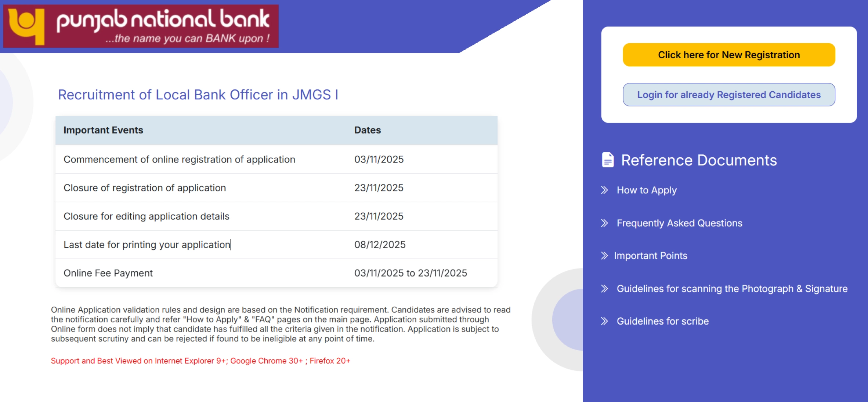Open the Frequently Asked Questions page

679,223
